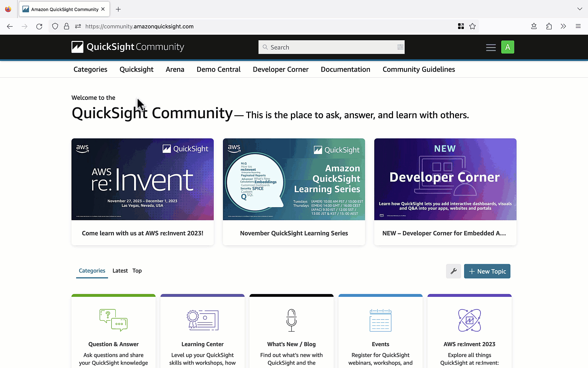This screenshot has height=368, width=588.
Task: Focus the Search field
Action: coord(331,47)
